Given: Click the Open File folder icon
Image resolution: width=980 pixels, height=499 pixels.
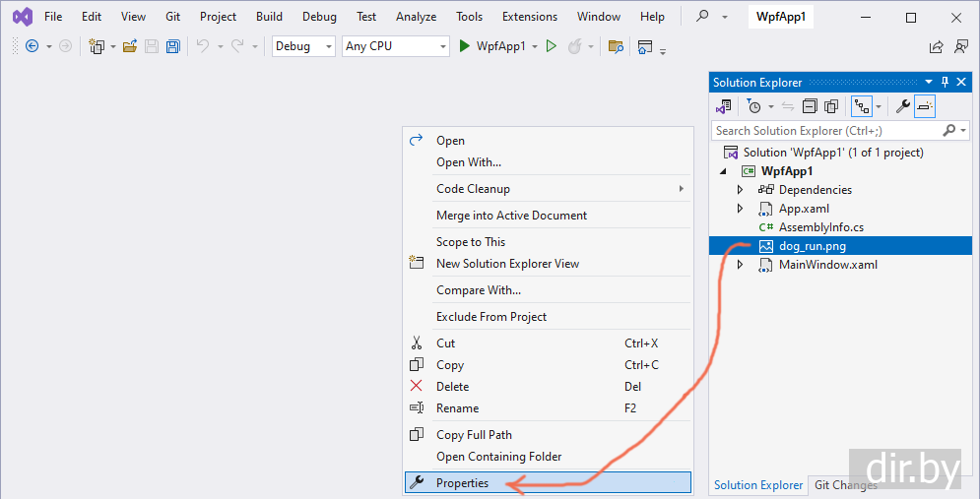Looking at the screenshot, I should [x=130, y=46].
